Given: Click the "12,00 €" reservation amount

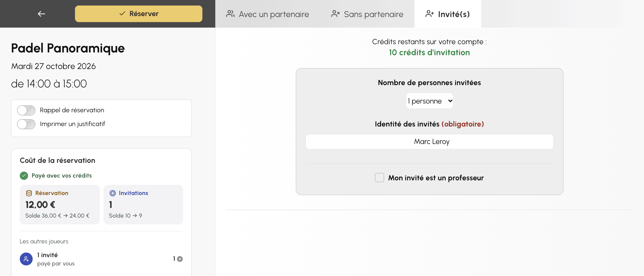Looking at the screenshot, I should [x=40, y=205].
